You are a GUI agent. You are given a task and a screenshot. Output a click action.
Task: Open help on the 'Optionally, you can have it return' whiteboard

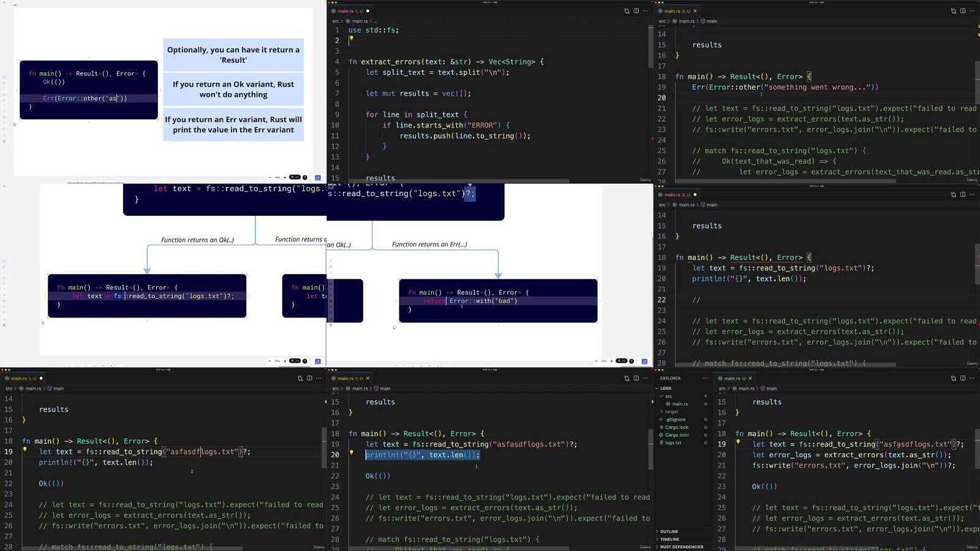305,178
